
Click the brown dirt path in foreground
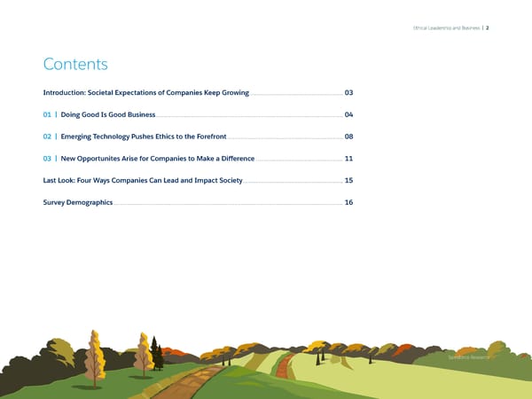186,381
